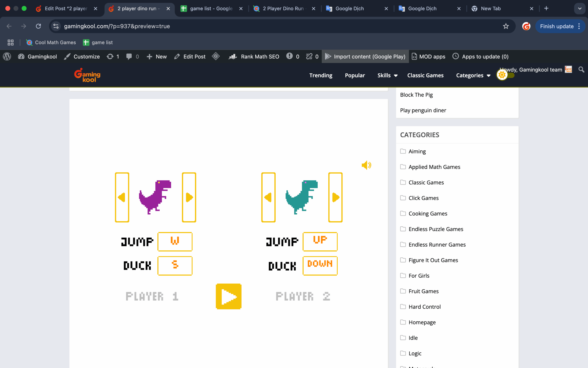Open For Girls category
The height and width of the screenshot is (368, 588).
click(x=419, y=276)
